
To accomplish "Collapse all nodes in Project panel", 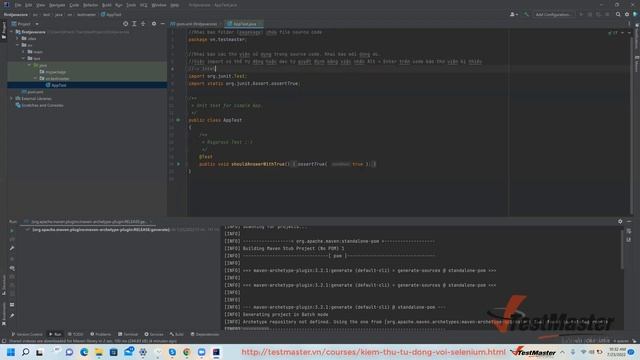I will [143, 24].
